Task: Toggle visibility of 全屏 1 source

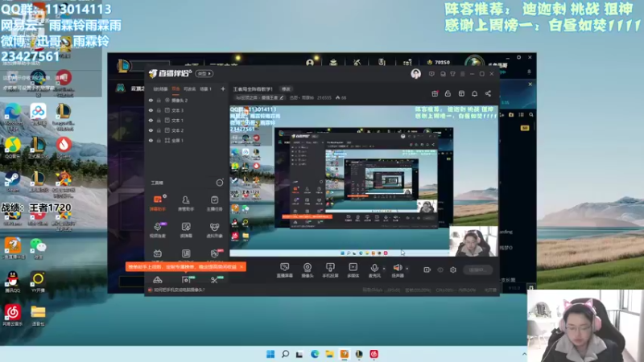Action: pos(151,140)
